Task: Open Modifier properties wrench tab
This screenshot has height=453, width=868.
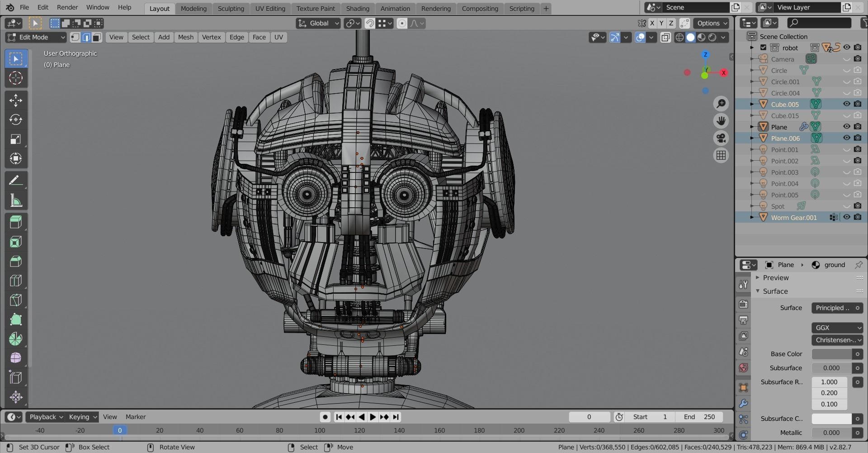Action: coord(743,403)
